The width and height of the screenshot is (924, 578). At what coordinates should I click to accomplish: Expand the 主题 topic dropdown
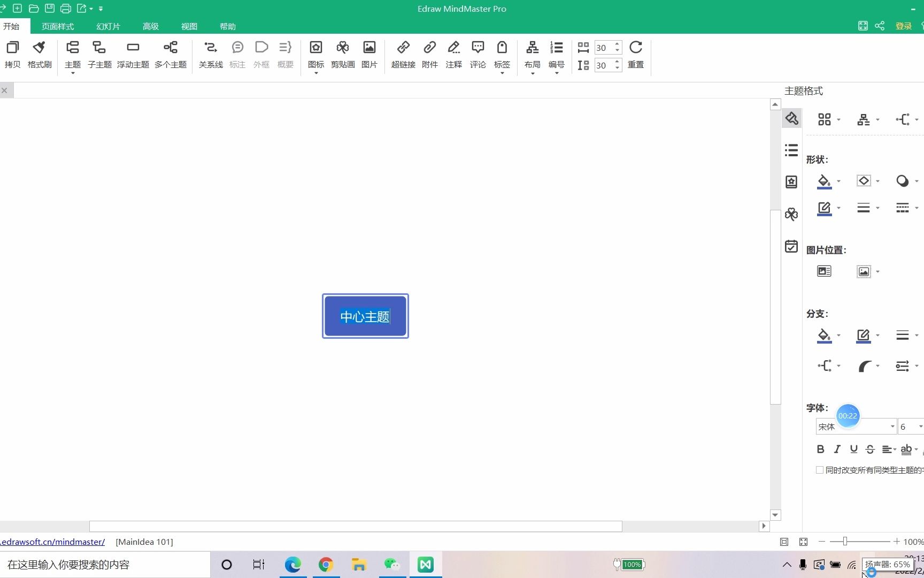(73, 73)
